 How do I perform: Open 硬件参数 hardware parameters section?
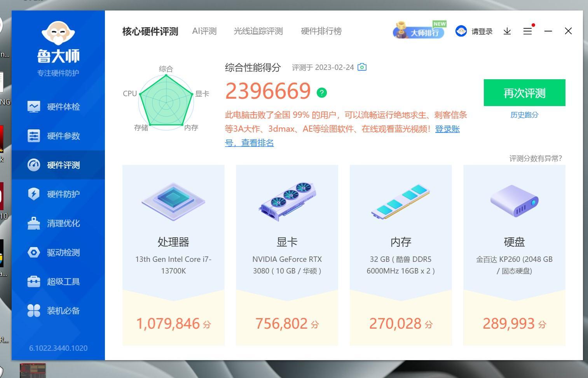[x=58, y=136]
